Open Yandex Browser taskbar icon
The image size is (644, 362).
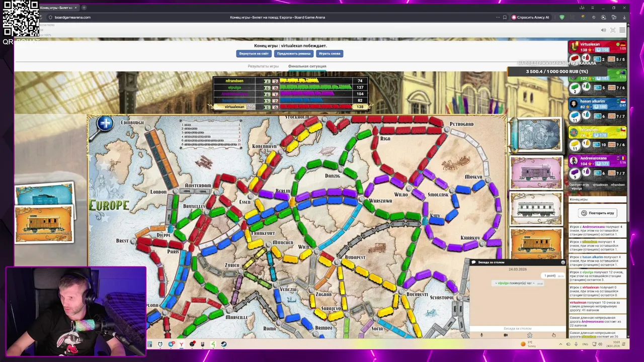[x=181, y=344]
